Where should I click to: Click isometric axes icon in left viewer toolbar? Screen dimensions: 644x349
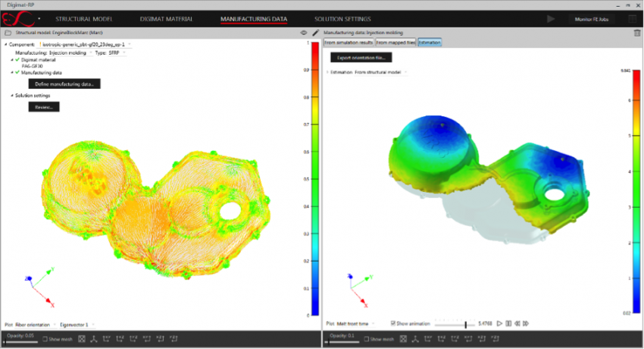point(94,338)
